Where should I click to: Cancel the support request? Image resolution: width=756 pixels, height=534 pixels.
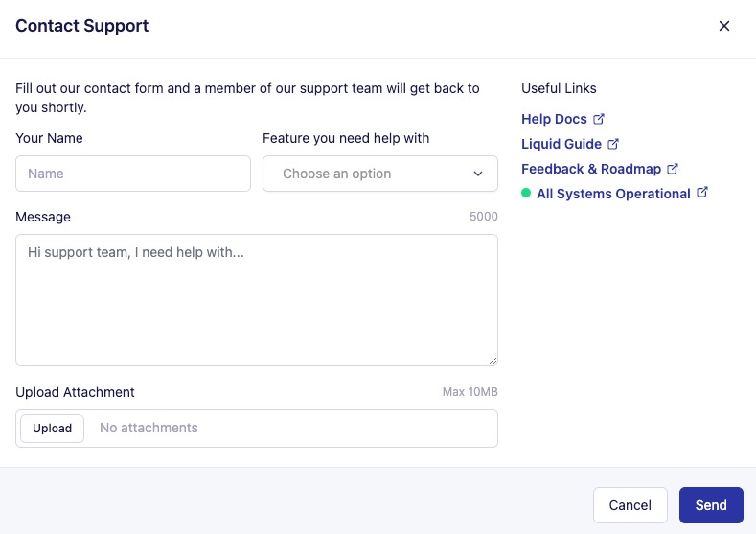630,505
